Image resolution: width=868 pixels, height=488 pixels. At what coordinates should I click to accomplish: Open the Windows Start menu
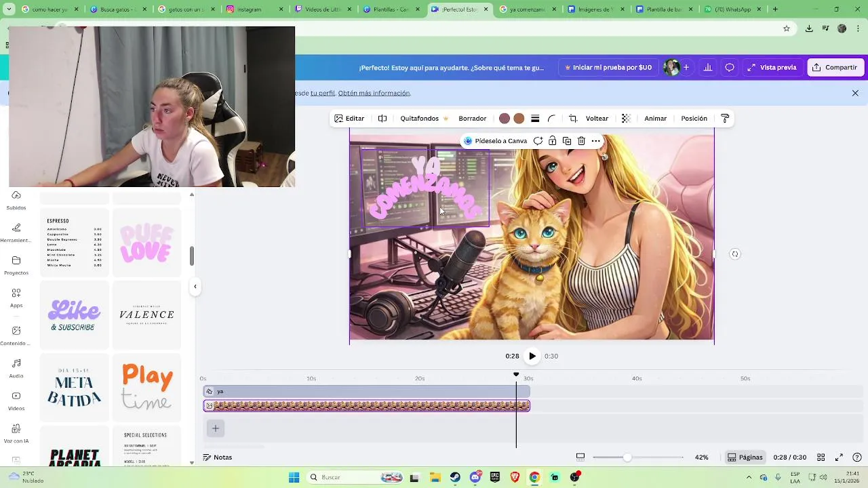294,477
